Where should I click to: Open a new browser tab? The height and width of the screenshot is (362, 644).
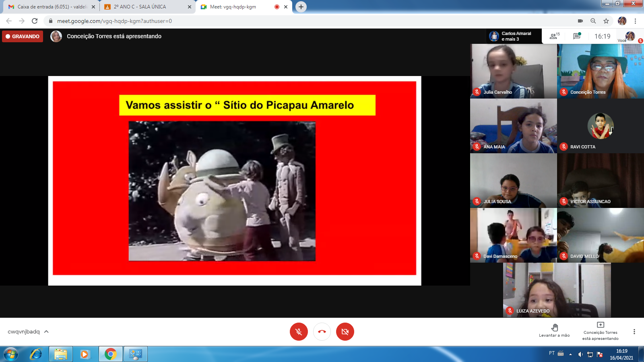301,7
